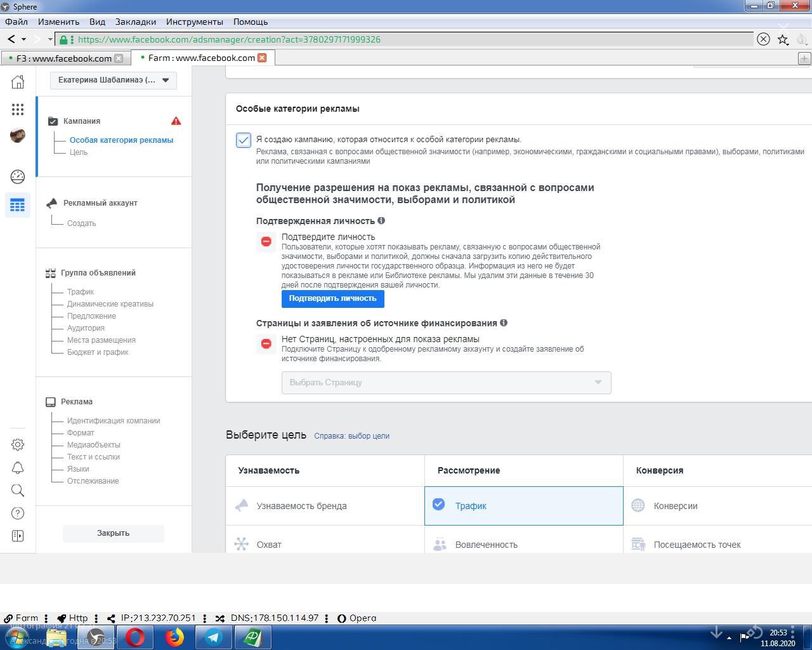Select Цель under Кампания
This screenshot has height=650, width=812.
[x=79, y=152]
